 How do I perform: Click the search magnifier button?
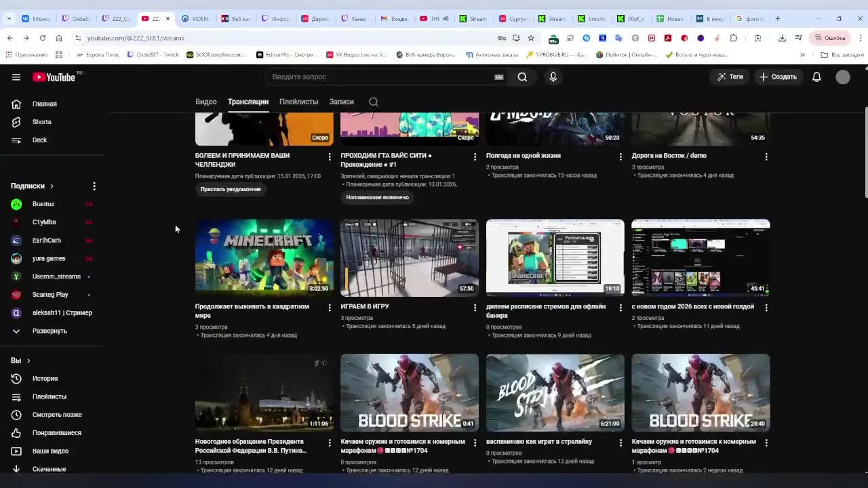click(522, 77)
